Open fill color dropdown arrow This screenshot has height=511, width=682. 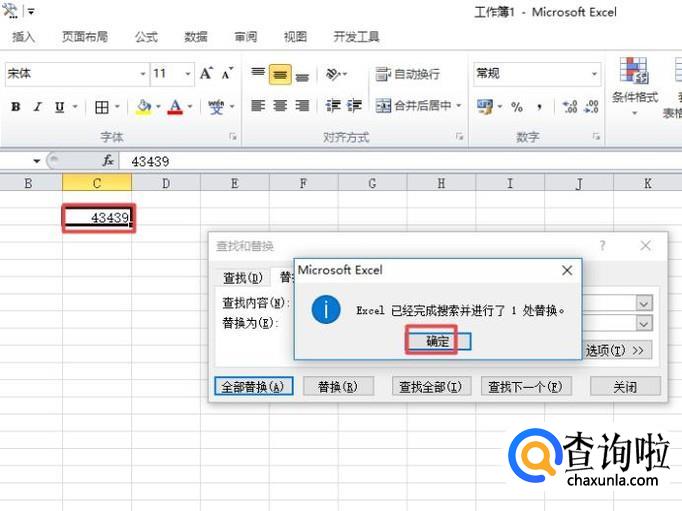click(x=158, y=107)
